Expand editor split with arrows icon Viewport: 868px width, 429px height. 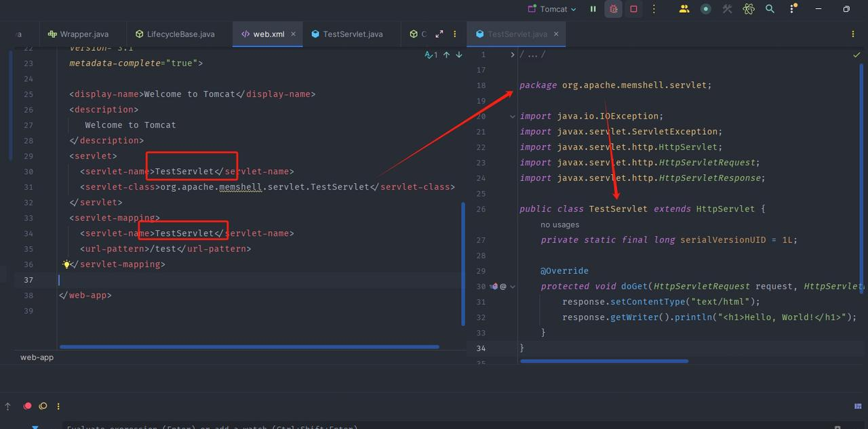click(439, 34)
